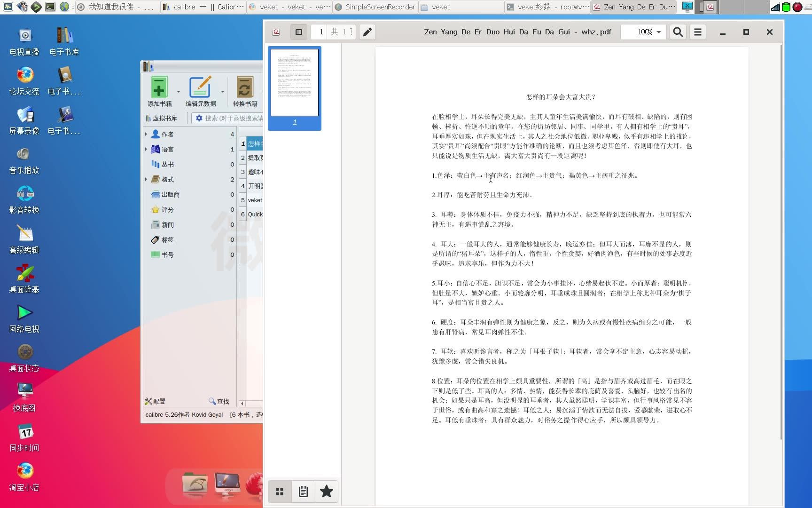Open the Add Books dropdown arrow
812x508 pixels.
pyautogui.click(x=178, y=92)
